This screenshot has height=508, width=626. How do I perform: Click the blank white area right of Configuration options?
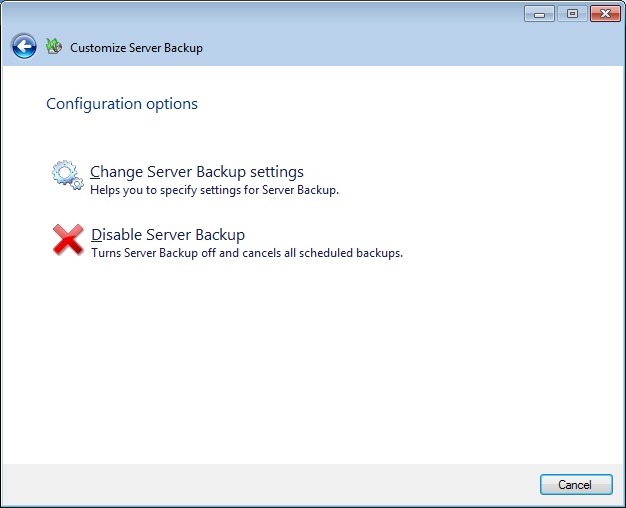[400, 104]
